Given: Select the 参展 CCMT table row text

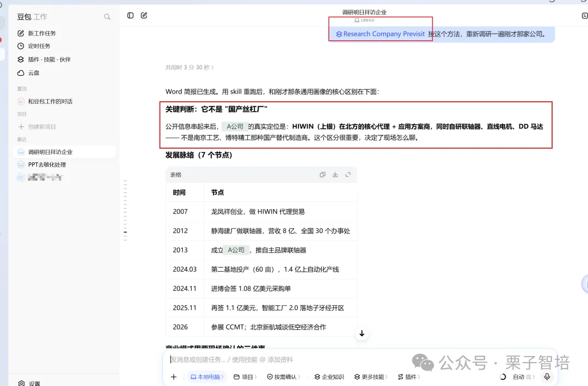Looking at the screenshot, I should (268, 327).
